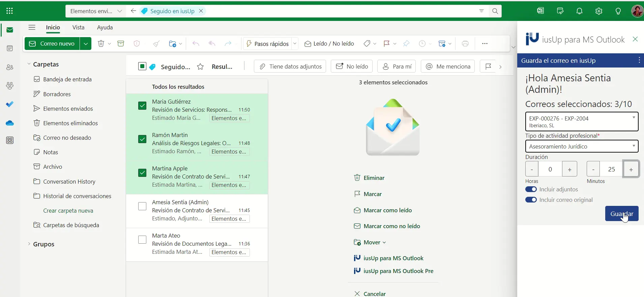
Task: Click the archive icon in the toolbar
Action: (121, 44)
